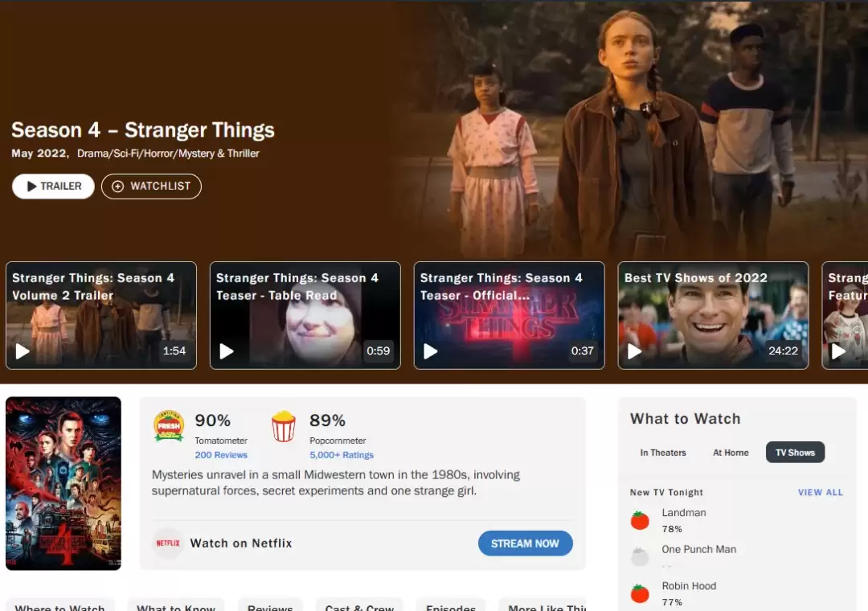Open the Stranger Things Season 4 poster
This screenshot has width=868, height=611.
(x=63, y=483)
